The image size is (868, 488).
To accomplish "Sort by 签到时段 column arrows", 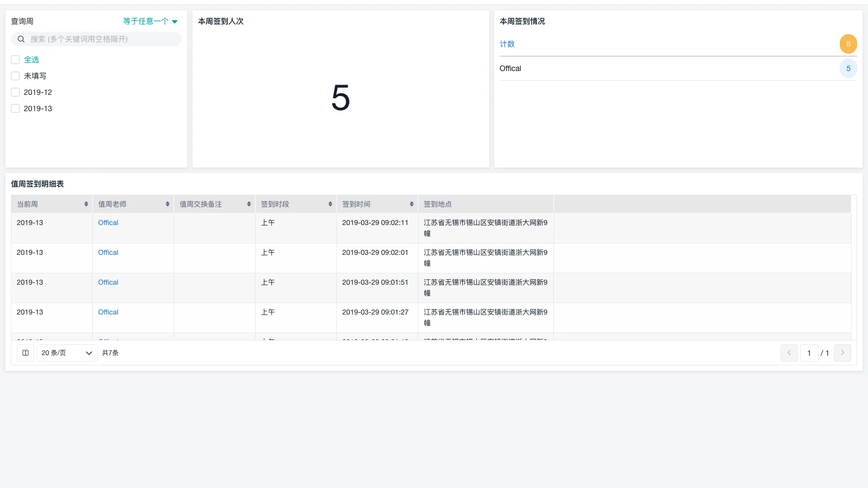I will (330, 204).
